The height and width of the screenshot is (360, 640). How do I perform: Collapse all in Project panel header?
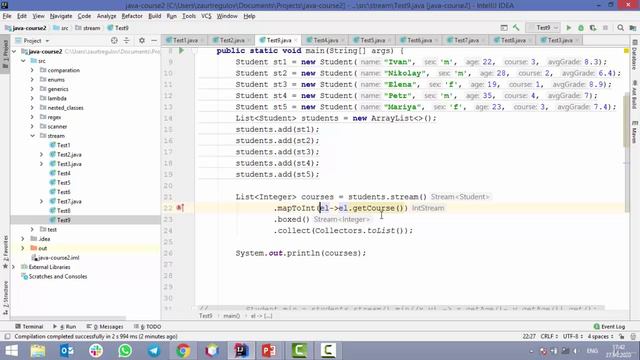[127, 40]
